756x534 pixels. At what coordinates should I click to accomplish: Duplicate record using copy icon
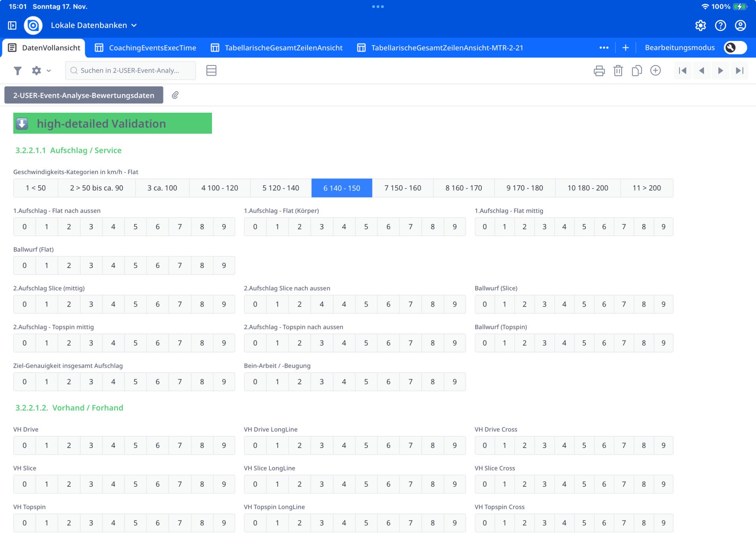(637, 71)
